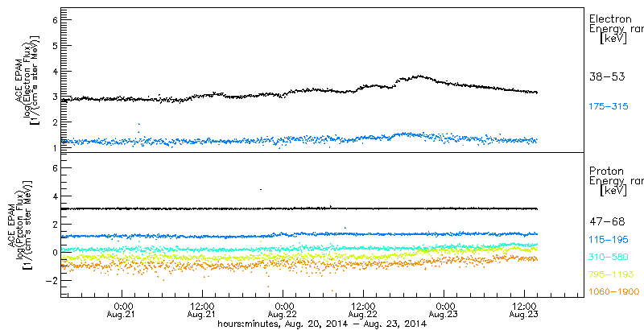Click the peak of the black electron flux curve
The height and width of the screenshot is (330, 644).
click(419, 76)
